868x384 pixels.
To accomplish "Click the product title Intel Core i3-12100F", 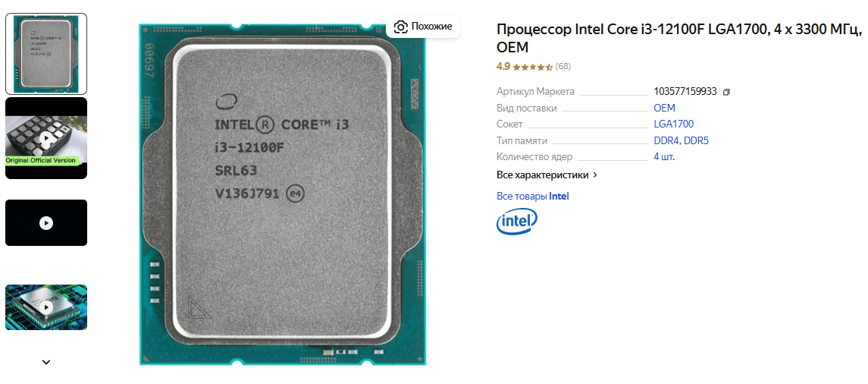I will click(679, 38).
